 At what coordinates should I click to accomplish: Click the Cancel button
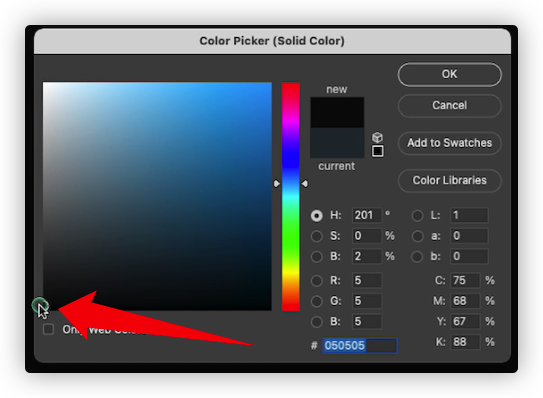pos(449,105)
